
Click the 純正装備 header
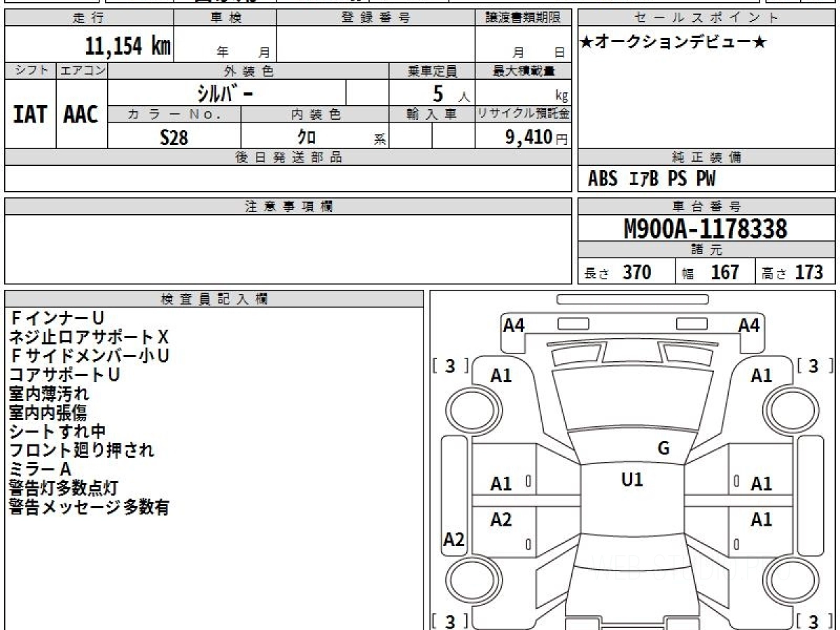[706, 157]
